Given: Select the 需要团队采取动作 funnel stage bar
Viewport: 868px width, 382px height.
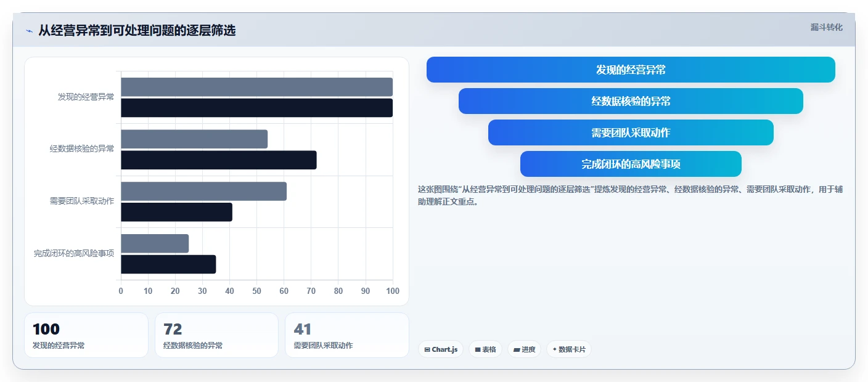Looking at the screenshot, I should click(x=631, y=132).
